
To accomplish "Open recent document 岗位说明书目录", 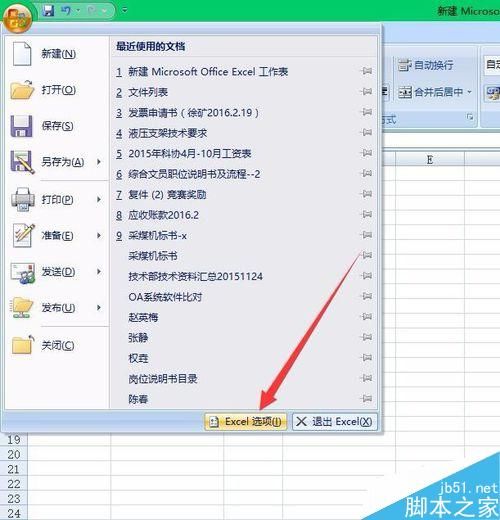I will (x=163, y=379).
